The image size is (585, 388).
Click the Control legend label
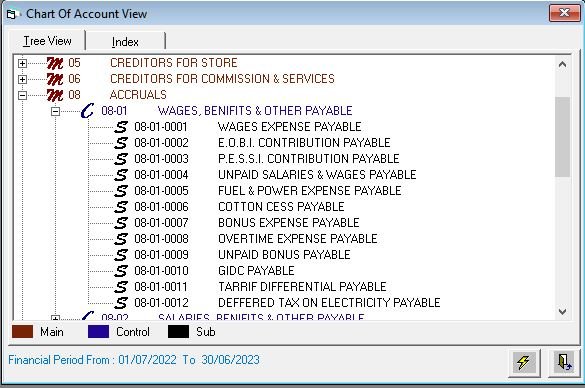coord(133,332)
